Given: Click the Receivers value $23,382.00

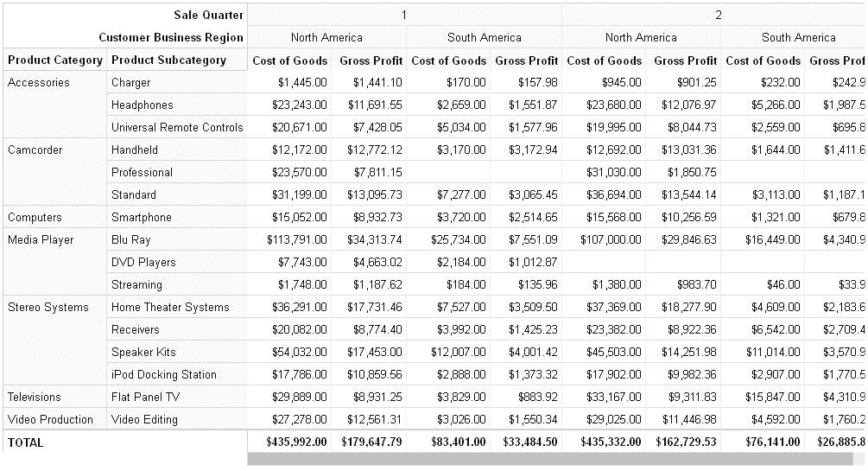Looking at the screenshot, I should pos(614,330).
